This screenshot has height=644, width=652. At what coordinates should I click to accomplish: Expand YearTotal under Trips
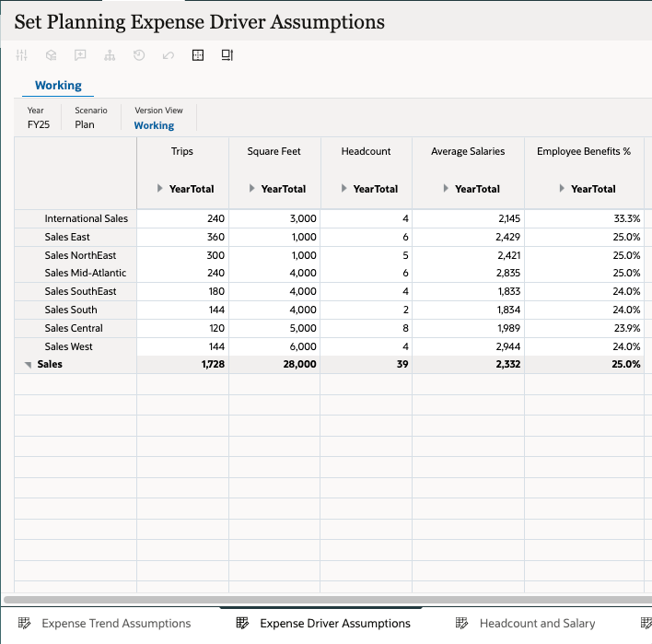tap(159, 189)
